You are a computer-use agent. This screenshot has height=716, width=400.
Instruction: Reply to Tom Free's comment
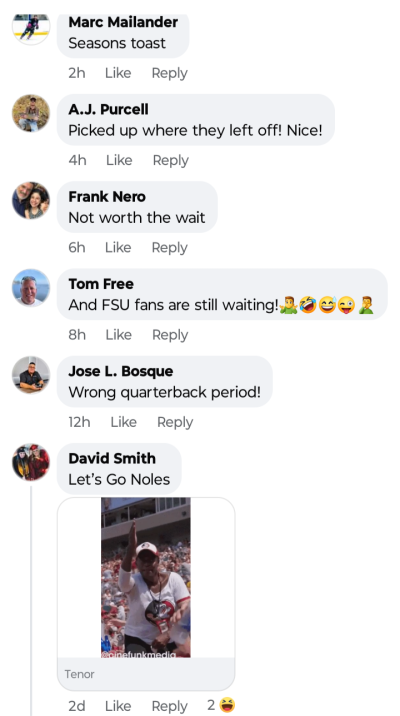pos(170,335)
